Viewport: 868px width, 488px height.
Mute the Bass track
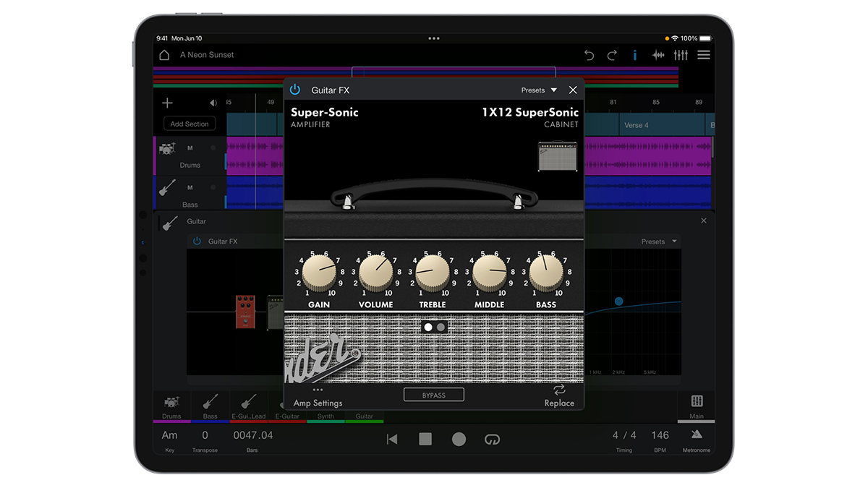coord(190,188)
